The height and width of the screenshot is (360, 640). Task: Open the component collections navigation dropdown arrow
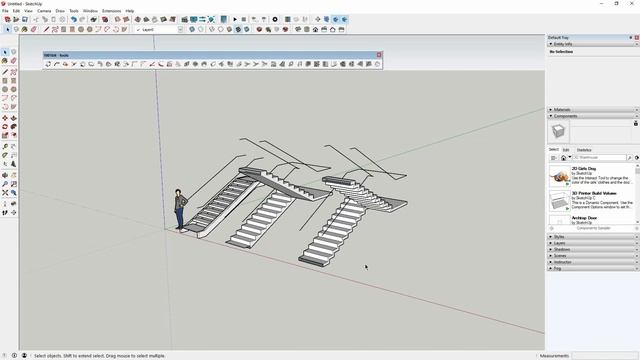tap(570, 158)
